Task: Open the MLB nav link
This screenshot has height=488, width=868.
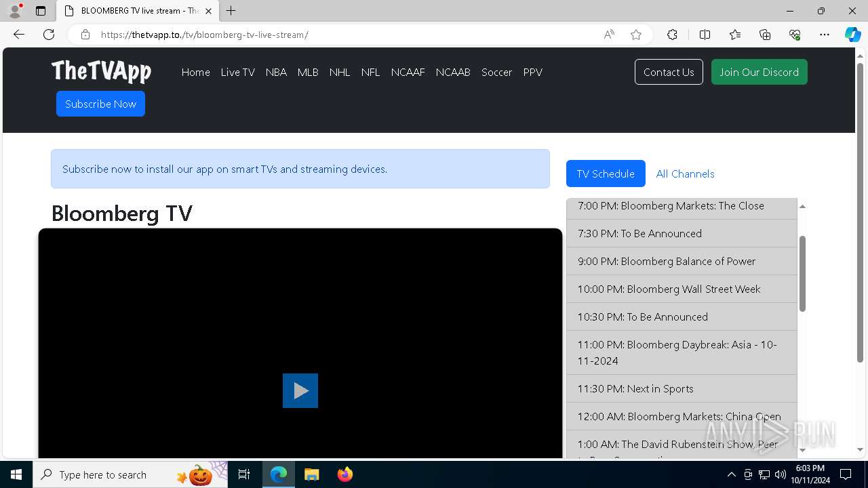Action: [x=308, y=72]
